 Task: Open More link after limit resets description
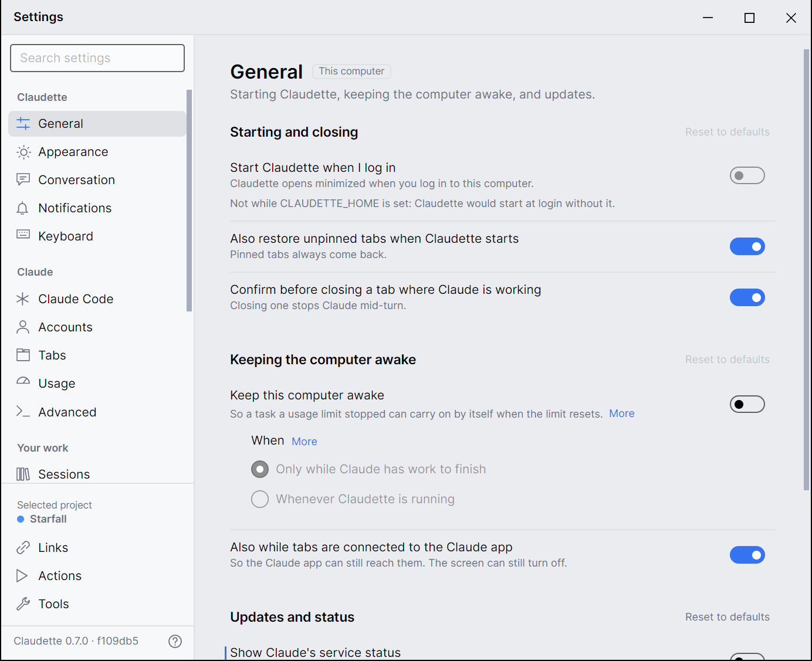[x=621, y=413]
